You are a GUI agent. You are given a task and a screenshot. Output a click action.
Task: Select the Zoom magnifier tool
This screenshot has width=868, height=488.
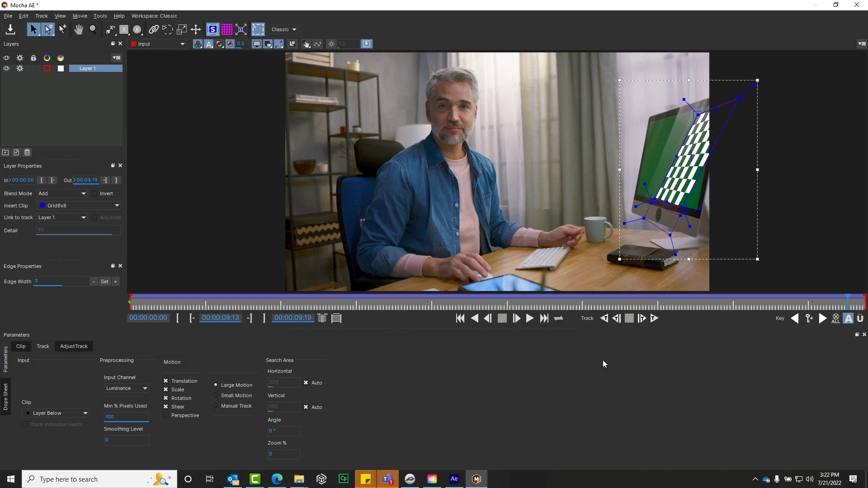pyautogui.click(x=93, y=30)
